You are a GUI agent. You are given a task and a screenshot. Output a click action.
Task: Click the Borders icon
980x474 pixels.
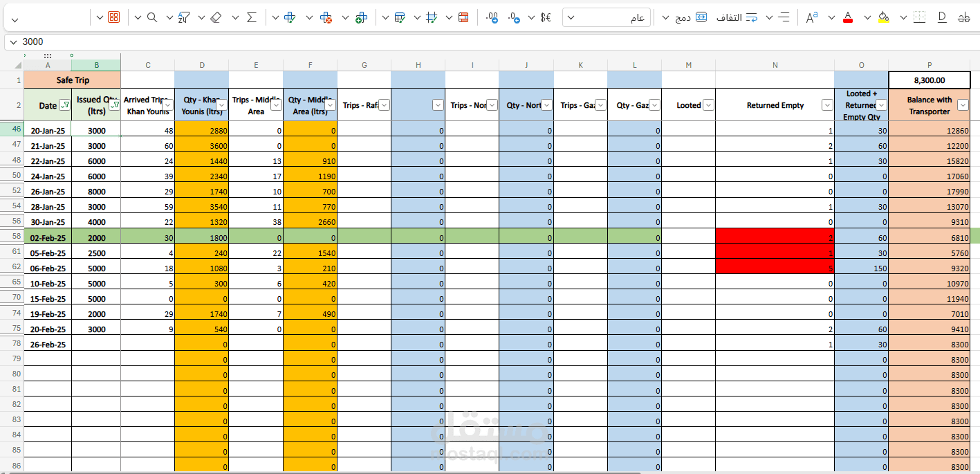(x=919, y=17)
